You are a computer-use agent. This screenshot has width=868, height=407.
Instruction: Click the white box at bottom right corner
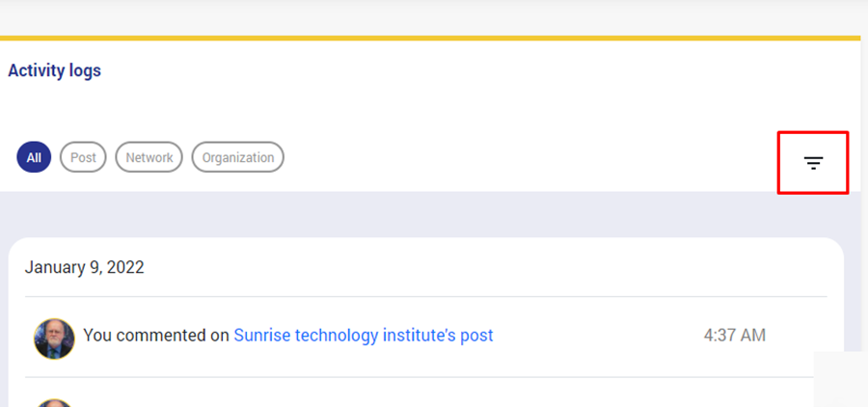(840, 379)
